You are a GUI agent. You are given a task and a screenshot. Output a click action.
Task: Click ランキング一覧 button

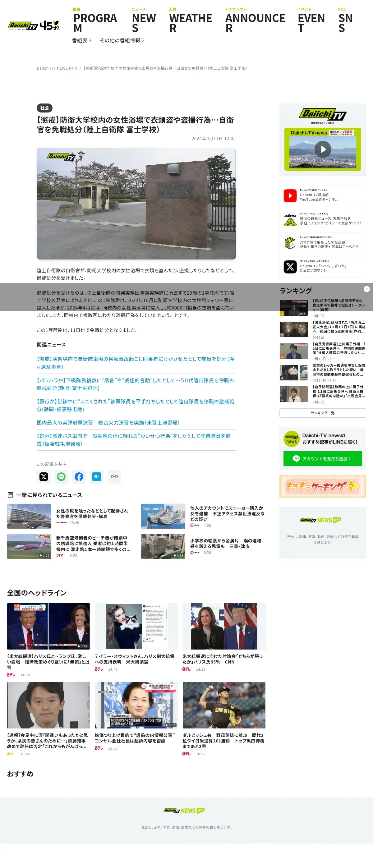pos(322,413)
